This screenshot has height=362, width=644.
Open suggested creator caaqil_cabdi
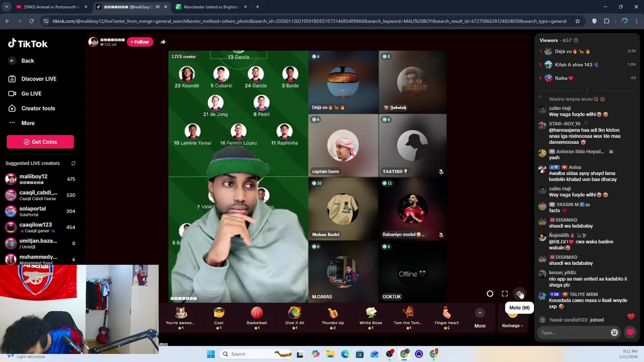click(40, 195)
